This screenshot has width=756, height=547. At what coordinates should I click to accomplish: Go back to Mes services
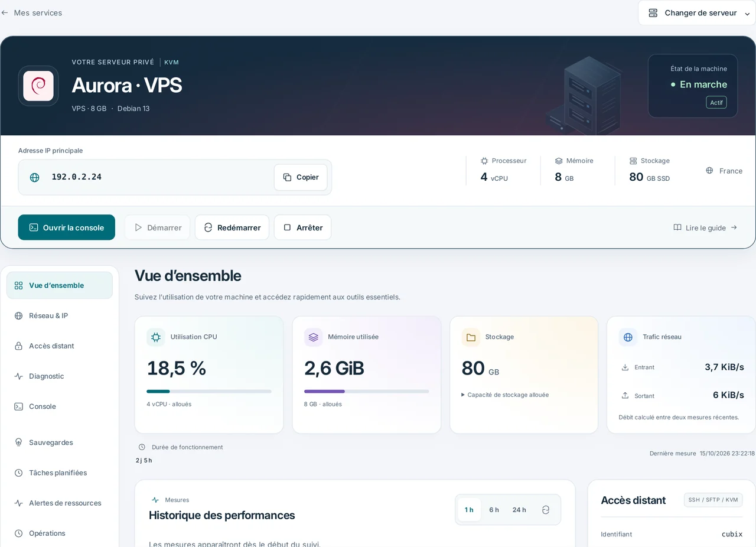pyautogui.click(x=31, y=13)
